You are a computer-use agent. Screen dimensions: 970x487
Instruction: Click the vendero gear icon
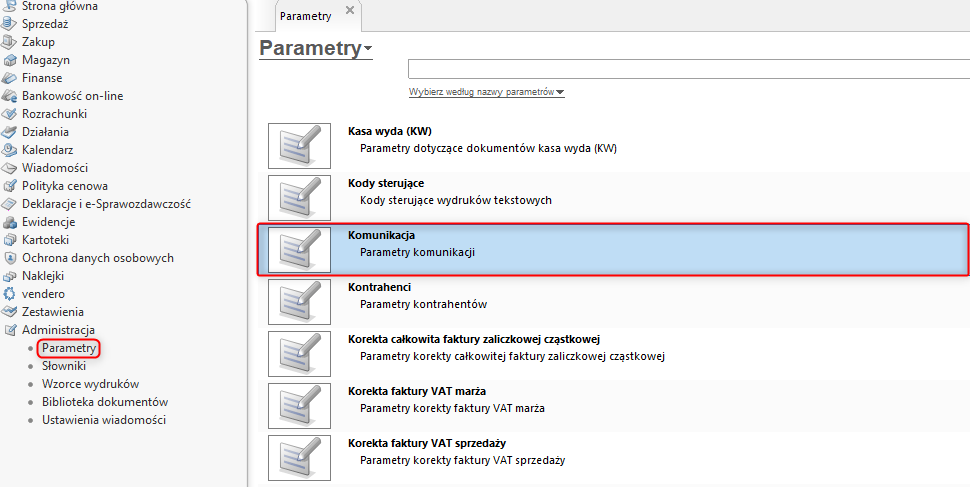(x=11, y=294)
